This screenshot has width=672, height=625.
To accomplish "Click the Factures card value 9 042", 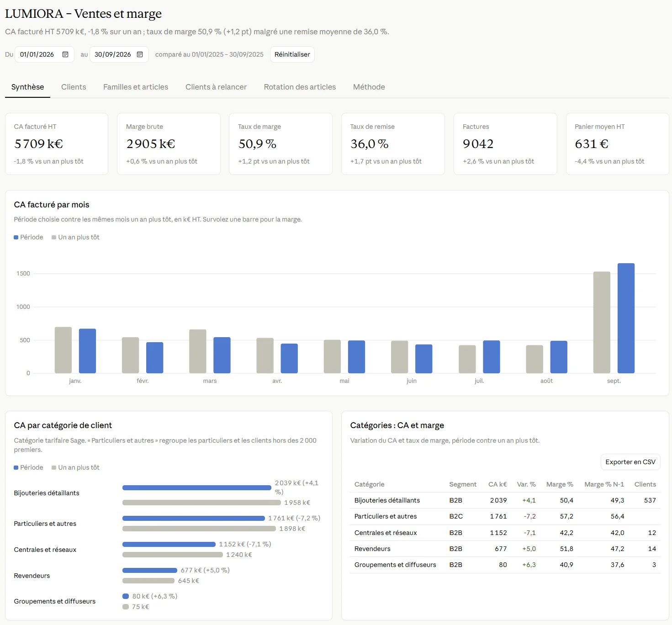I will 478,144.
